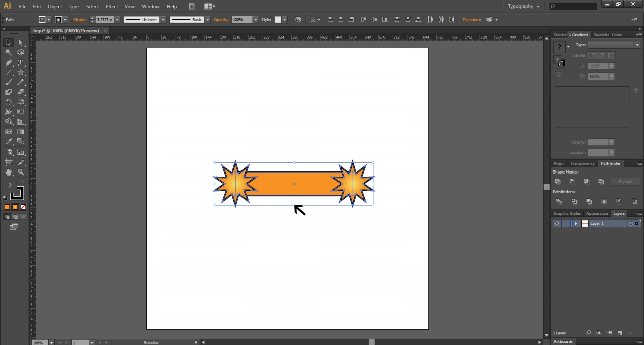Select the Gradient tool in toolbox
This screenshot has width=644, height=345.
(x=21, y=132)
